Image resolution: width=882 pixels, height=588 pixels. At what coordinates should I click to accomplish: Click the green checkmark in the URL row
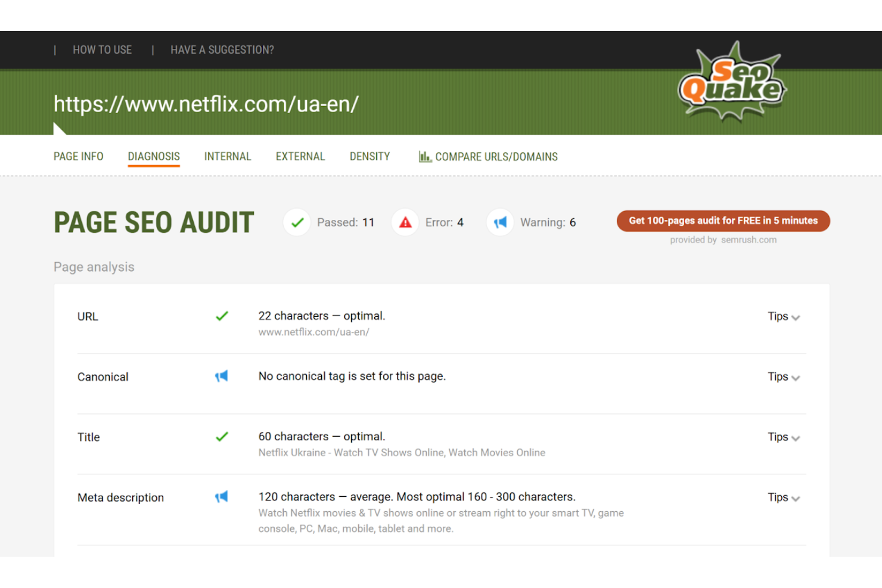[x=222, y=316]
